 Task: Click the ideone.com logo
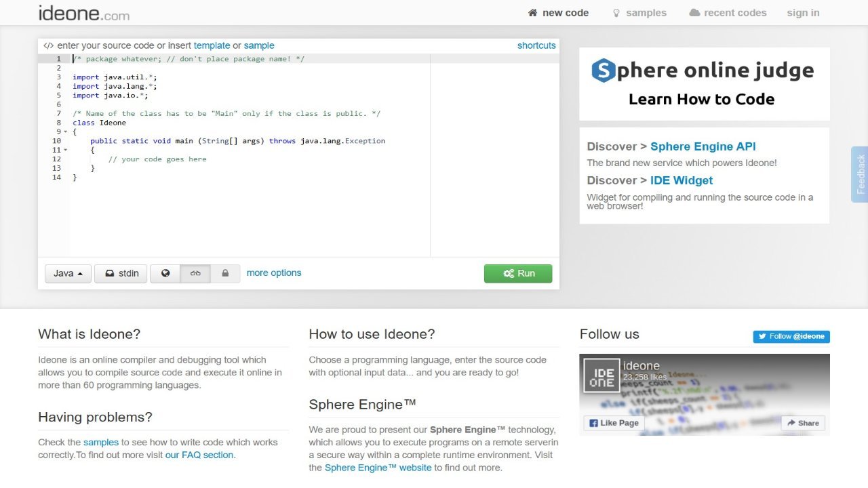tap(84, 13)
